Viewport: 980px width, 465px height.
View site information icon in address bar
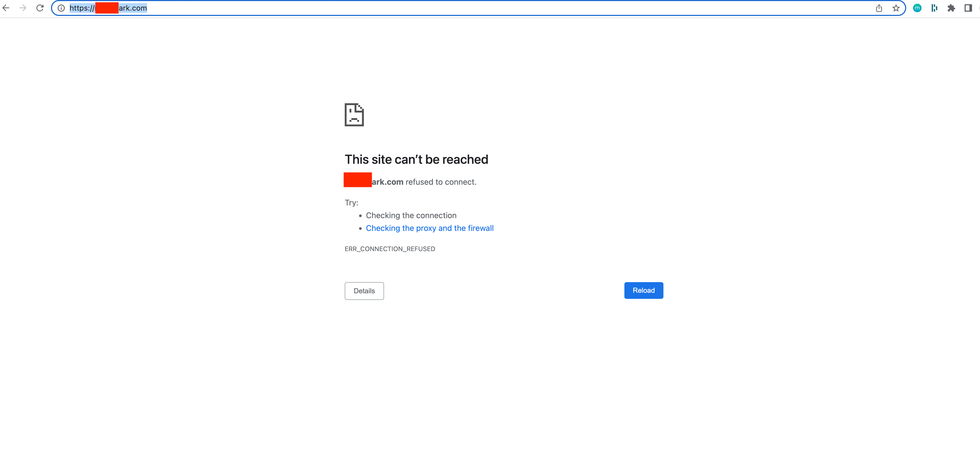click(x=61, y=8)
